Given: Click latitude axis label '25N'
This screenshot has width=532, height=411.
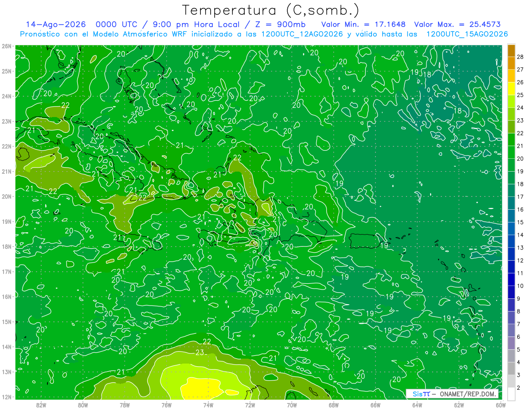Looking at the screenshot, I should [6, 71].
